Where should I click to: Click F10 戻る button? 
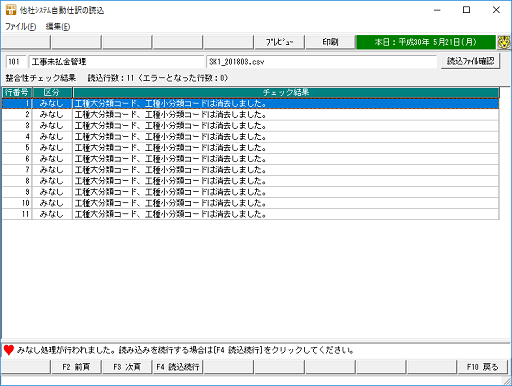(482, 367)
